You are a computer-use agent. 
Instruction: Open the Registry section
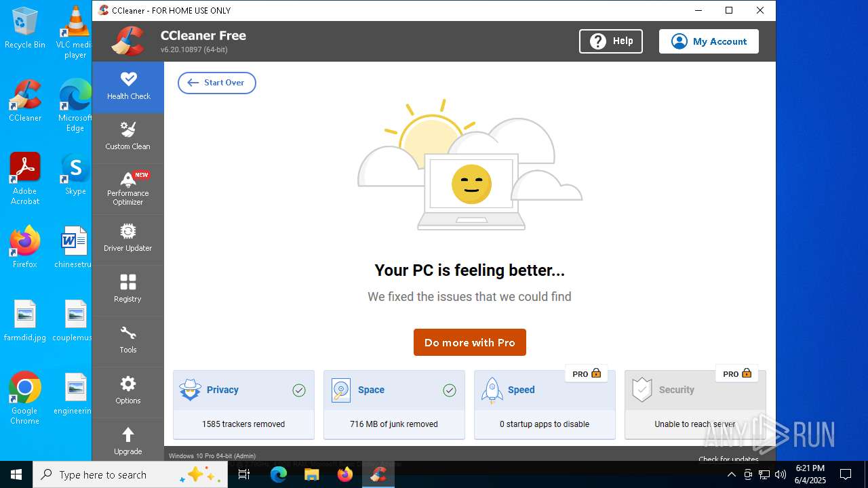(128, 289)
